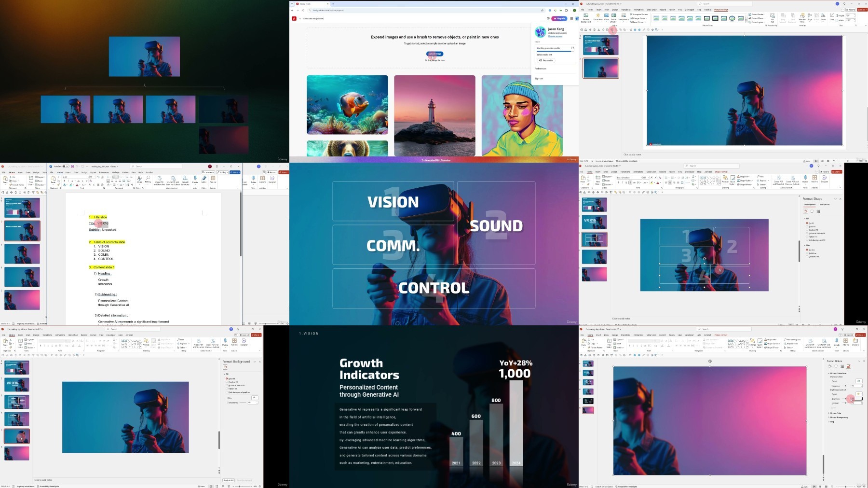
Task: Collapse the Line section in Format Shape
Action: [x=804, y=245]
